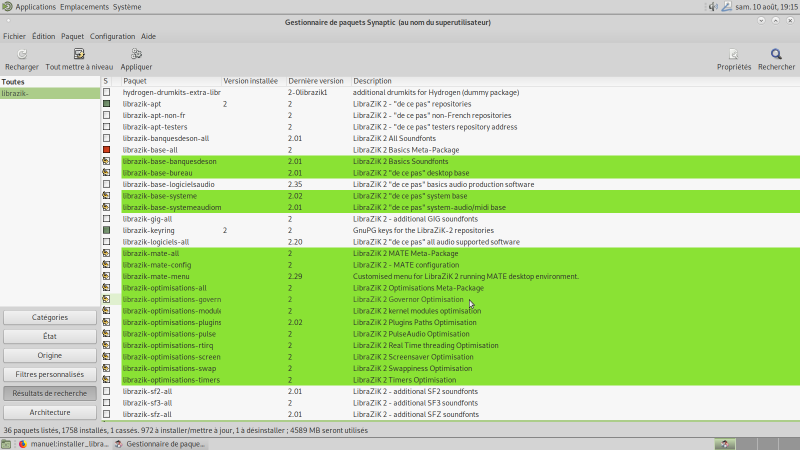
Task: Switch to Gestionnaire de paque... taskbar entry
Action: click(160, 444)
